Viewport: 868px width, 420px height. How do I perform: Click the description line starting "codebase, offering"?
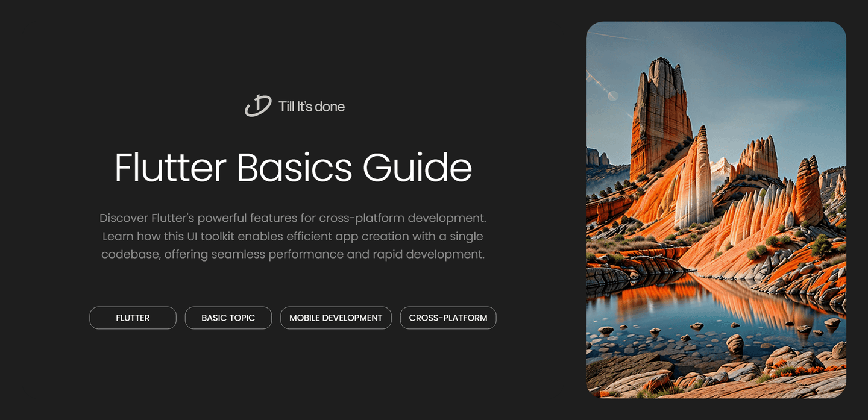pyautogui.click(x=293, y=254)
